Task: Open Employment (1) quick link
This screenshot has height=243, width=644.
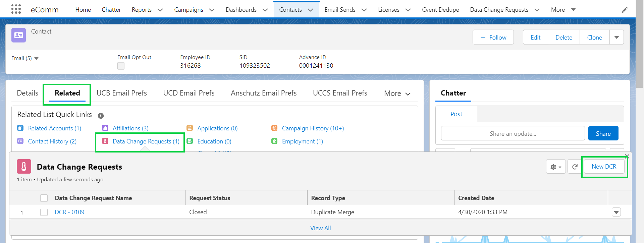Action: click(303, 141)
